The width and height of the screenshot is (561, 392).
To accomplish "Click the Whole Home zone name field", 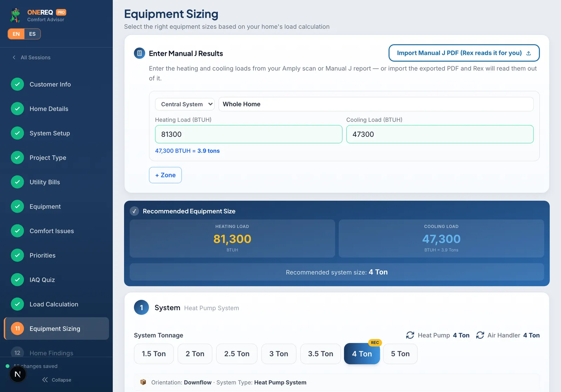I will click(376, 104).
